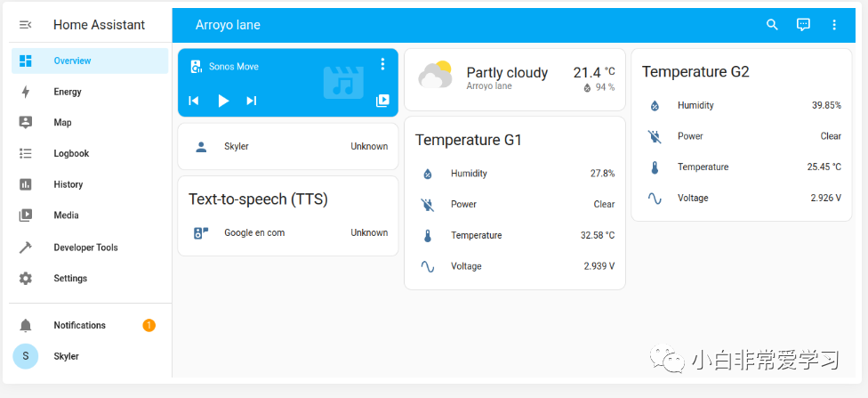Image resolution: width=868 pixels, height=398 pixels.
Task: Open the Skyler user profile
Action: click(x=90, y=356)
